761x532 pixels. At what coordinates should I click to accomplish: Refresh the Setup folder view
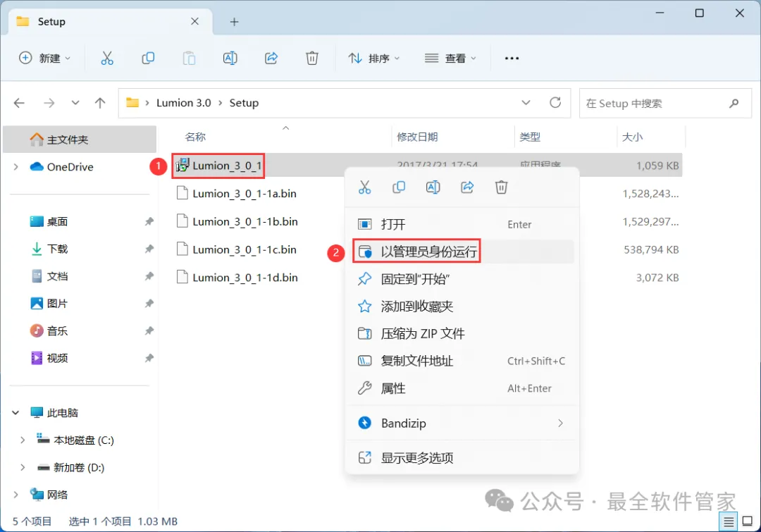tap(555, 102)
